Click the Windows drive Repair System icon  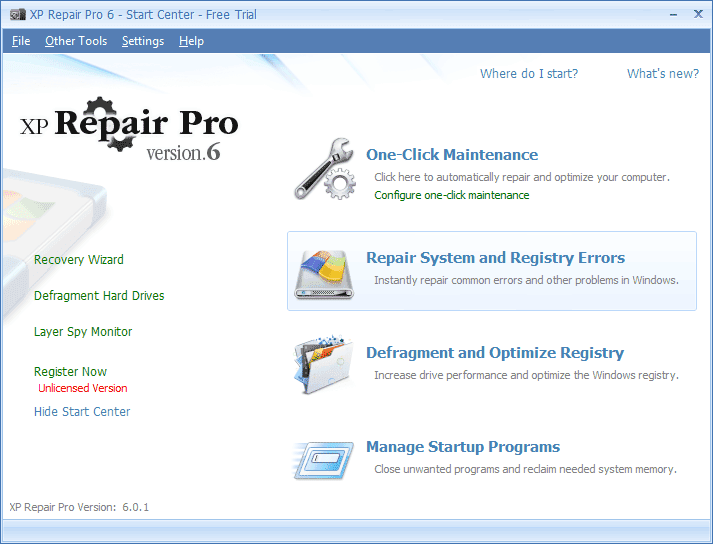pos(324,274)
